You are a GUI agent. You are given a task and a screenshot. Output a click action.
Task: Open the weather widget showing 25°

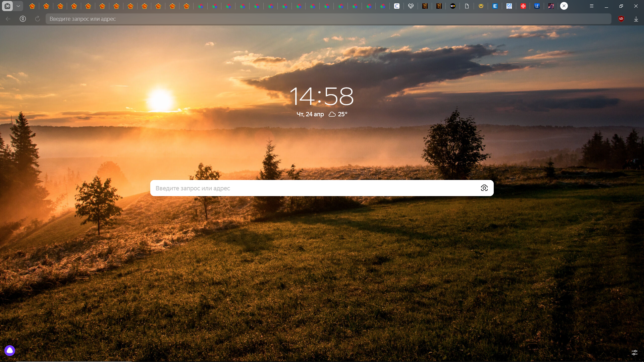(338, 114)
